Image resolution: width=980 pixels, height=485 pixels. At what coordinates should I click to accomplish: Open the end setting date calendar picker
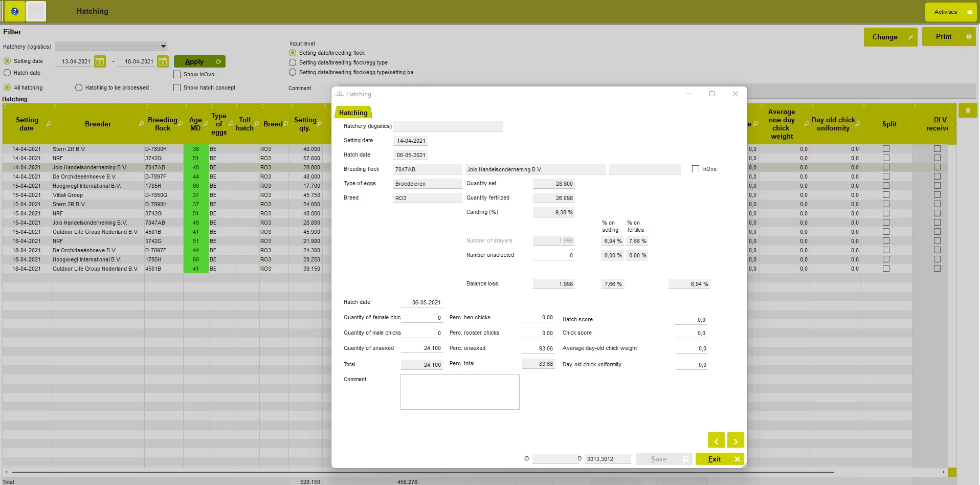[x=163, y=61]
